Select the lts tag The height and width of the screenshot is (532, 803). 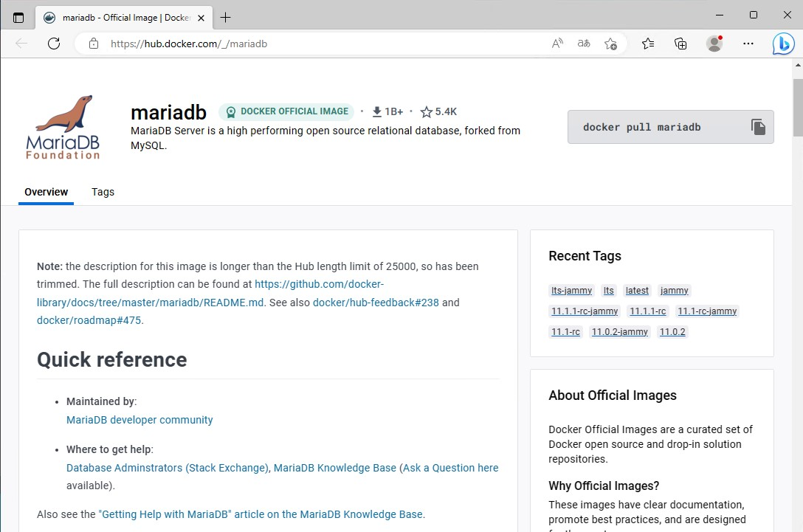pyautogui.click(x=608, y=290)
